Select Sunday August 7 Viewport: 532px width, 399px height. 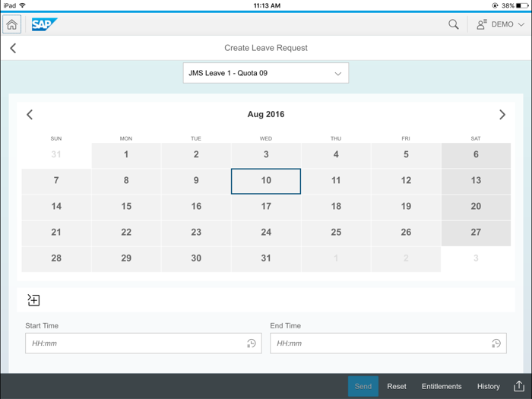[x=56, y=181]
